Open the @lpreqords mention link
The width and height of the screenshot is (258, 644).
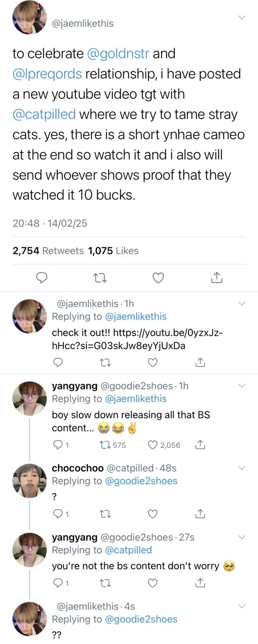point(47,74)
